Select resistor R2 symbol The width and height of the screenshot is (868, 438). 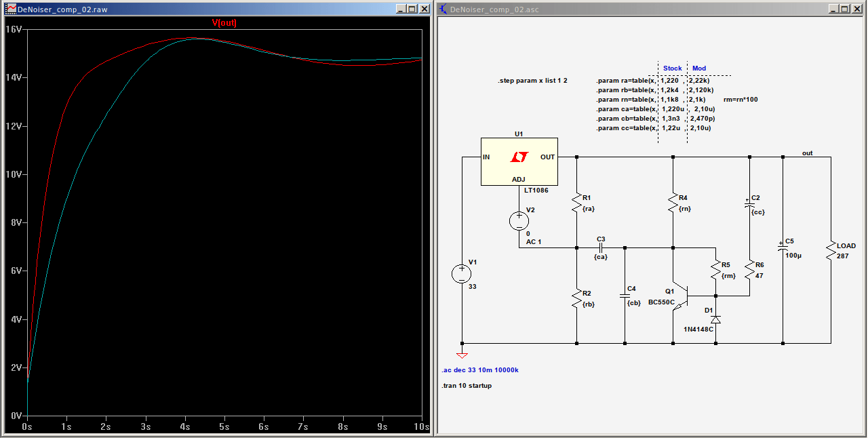pos(576,298)
